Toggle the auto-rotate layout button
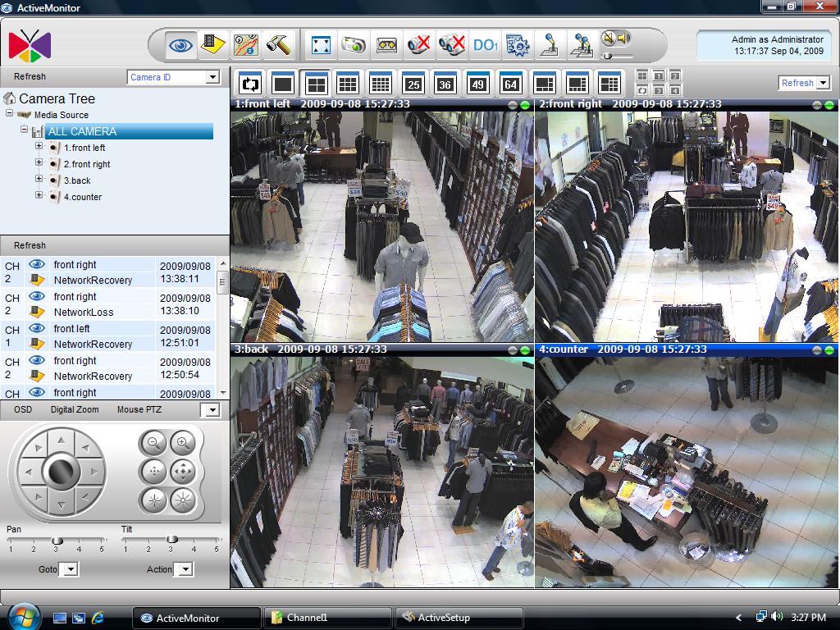Viewport: 840px width, 630px height. (x=250, y=84)
